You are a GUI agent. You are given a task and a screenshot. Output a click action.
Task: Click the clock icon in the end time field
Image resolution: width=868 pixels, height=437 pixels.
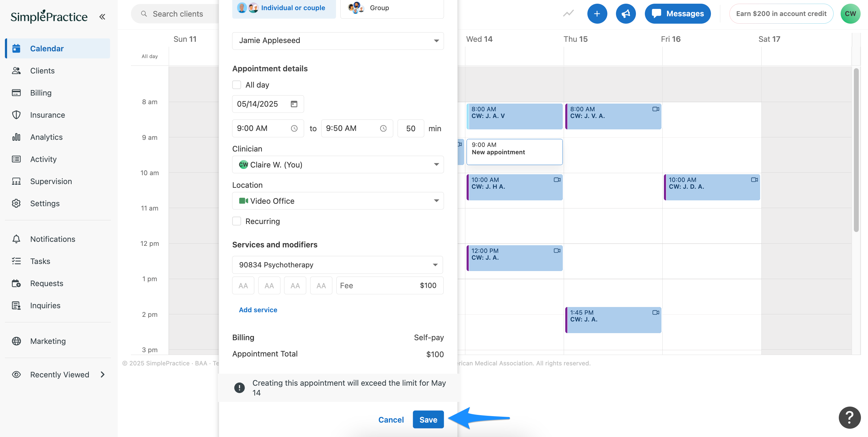(383, 128)
